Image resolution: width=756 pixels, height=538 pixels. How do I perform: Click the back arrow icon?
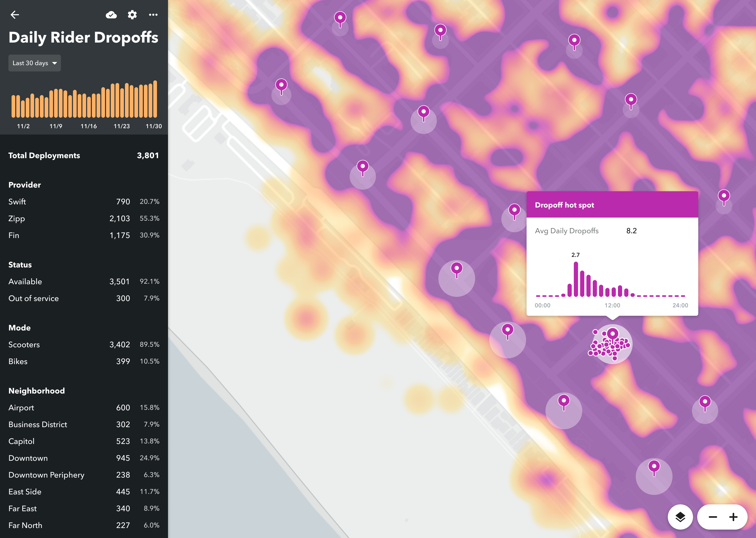[x=14, y=14]
